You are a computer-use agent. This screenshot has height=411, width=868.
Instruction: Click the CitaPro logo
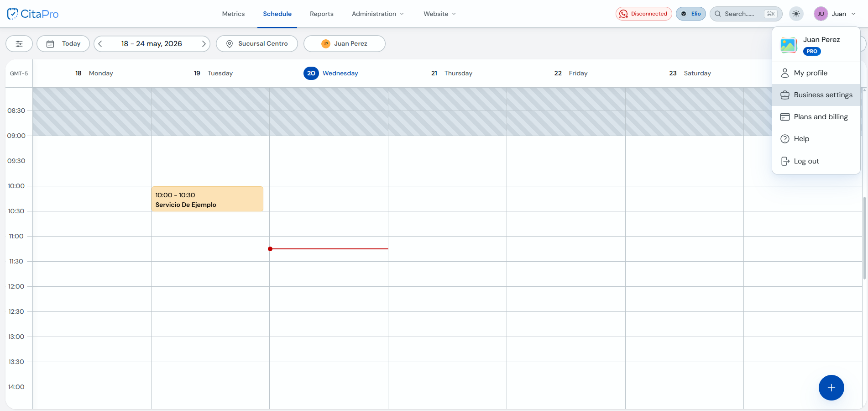pyautogui.click(x=33, y=14)
